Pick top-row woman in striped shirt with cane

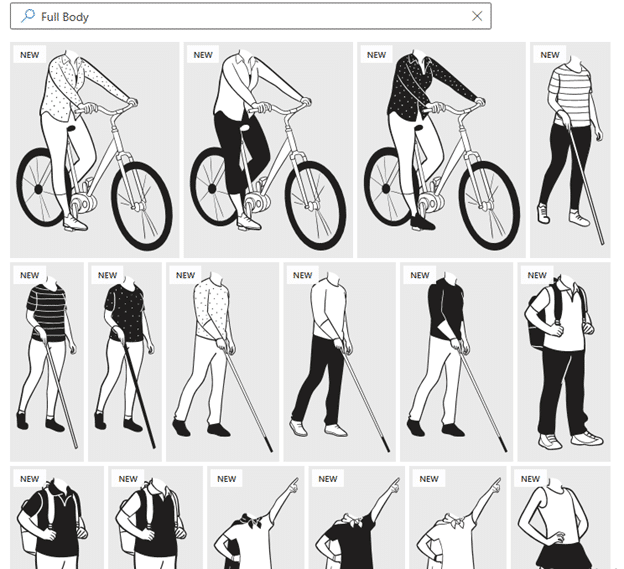[x=570, y=150]
